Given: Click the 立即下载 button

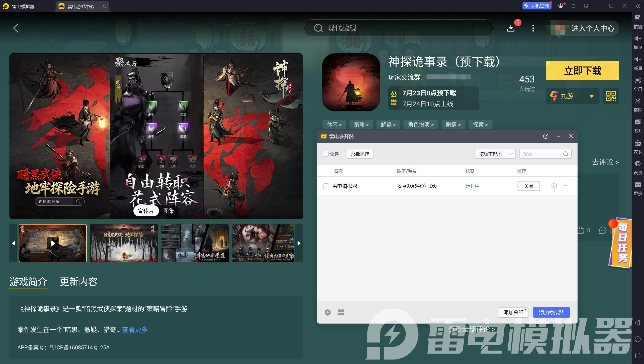Looking at the screenshot, I should 582,70.
